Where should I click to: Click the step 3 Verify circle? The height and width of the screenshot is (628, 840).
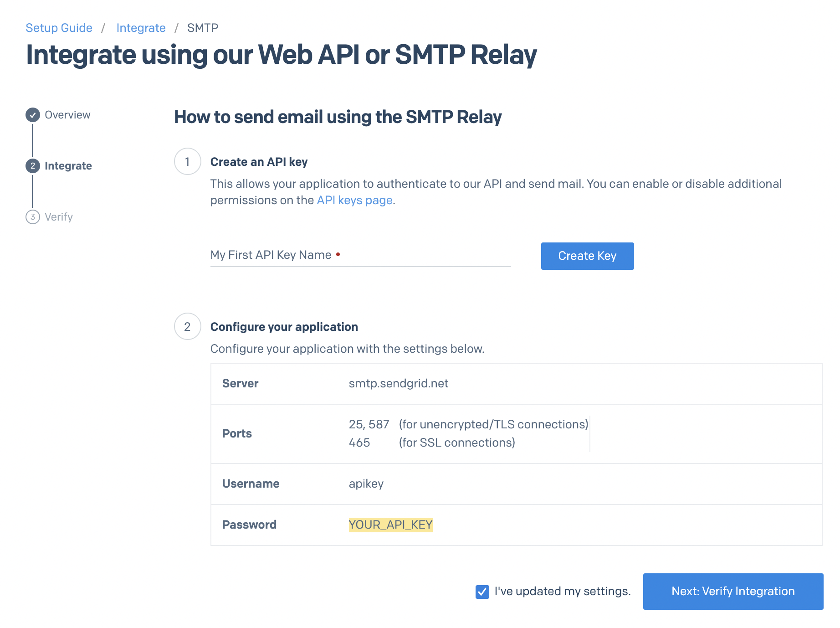(x=32, y=217)
